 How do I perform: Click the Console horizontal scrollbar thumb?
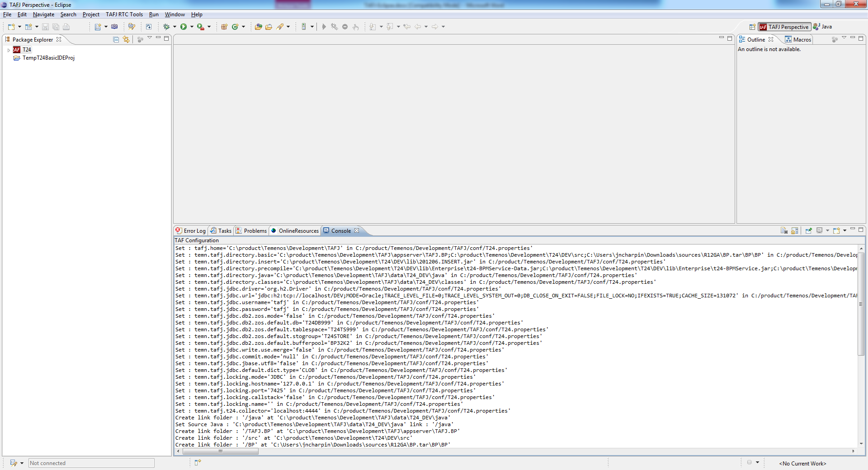[221, 451]
